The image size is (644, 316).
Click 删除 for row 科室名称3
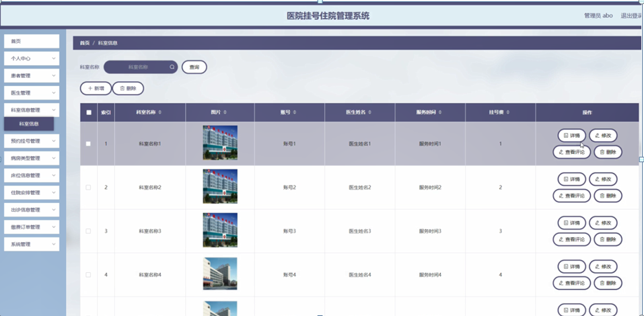608,239
